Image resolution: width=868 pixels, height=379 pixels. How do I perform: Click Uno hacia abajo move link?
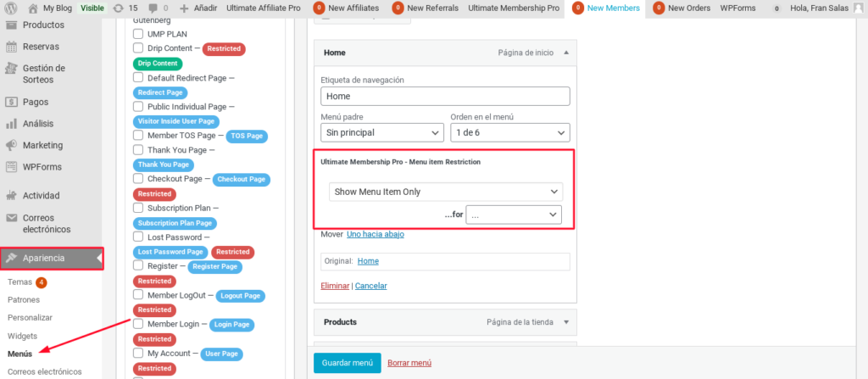pyautogui.click(x=376, y=234)
